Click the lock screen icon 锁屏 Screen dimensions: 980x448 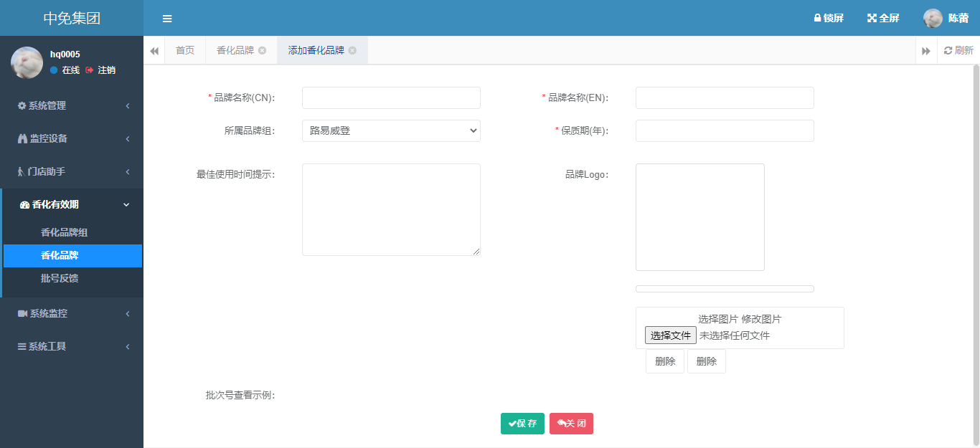(817, 18)
